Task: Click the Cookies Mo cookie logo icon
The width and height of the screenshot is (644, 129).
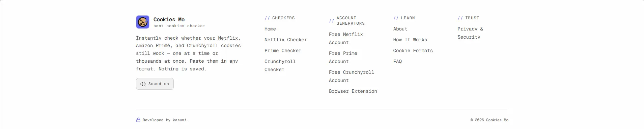Action: [143, 22]
